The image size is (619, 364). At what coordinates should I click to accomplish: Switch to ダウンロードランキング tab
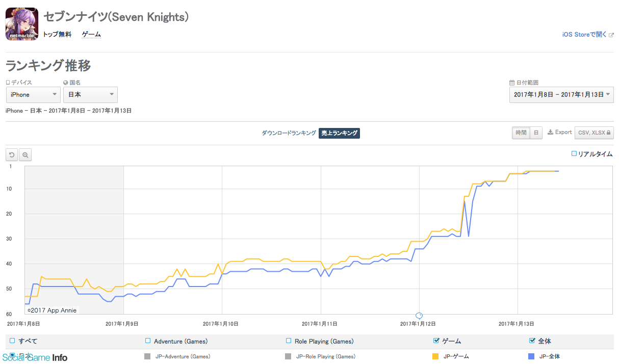(289, 133)
